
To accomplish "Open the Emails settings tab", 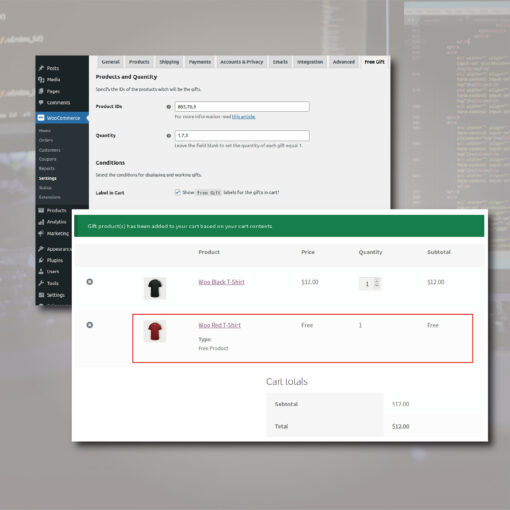I will (x=280, y=62).
